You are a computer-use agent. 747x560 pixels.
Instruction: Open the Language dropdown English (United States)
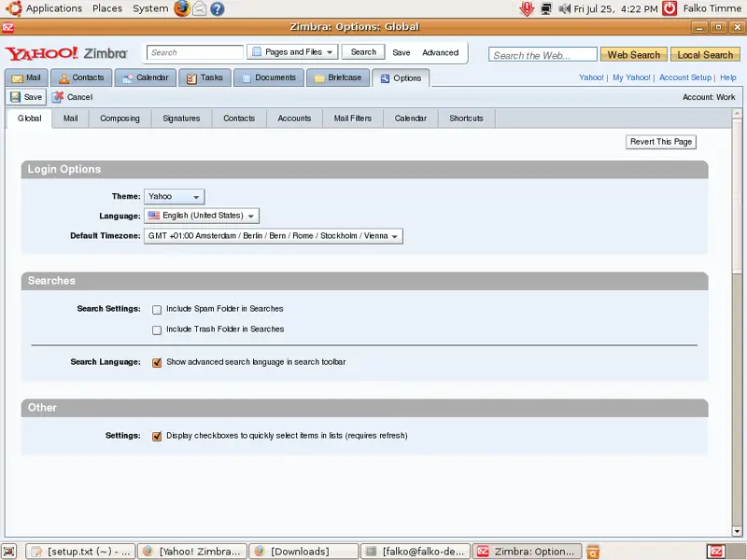pos(202,216)
